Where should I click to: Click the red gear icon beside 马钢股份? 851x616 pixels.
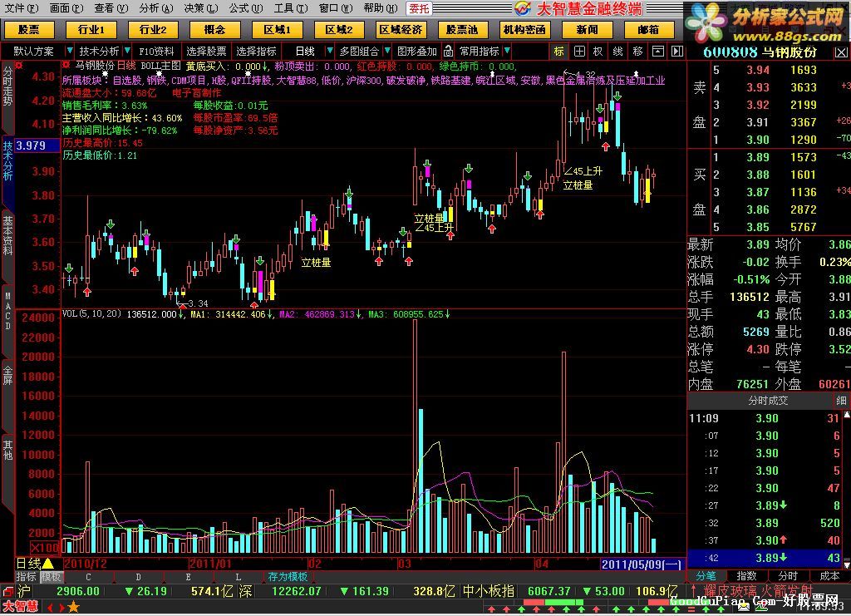coord(66,65)
